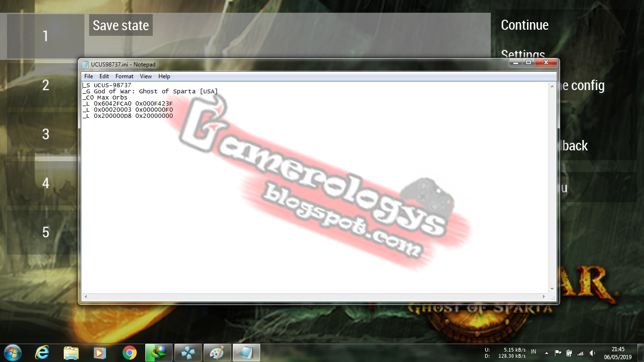Switch to the PPSSPP emulator taskbar icon

[188, 352]
